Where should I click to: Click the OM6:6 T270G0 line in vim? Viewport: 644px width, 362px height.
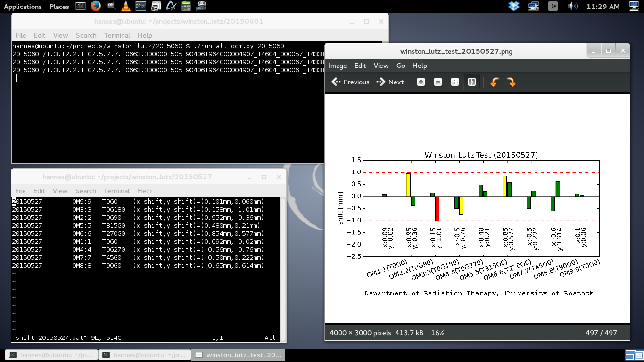(138, 234)
